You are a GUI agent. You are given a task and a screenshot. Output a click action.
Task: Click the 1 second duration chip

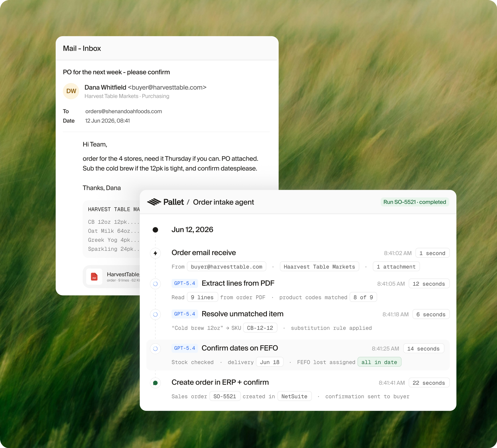tap(432, 253)
